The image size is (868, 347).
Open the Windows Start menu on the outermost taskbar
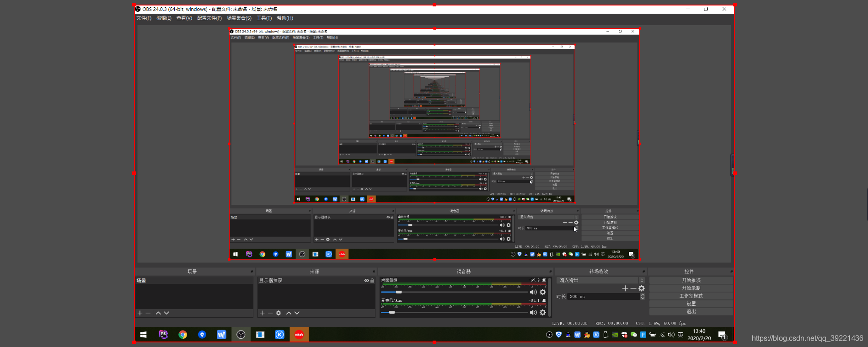click(x=143, y=335)
